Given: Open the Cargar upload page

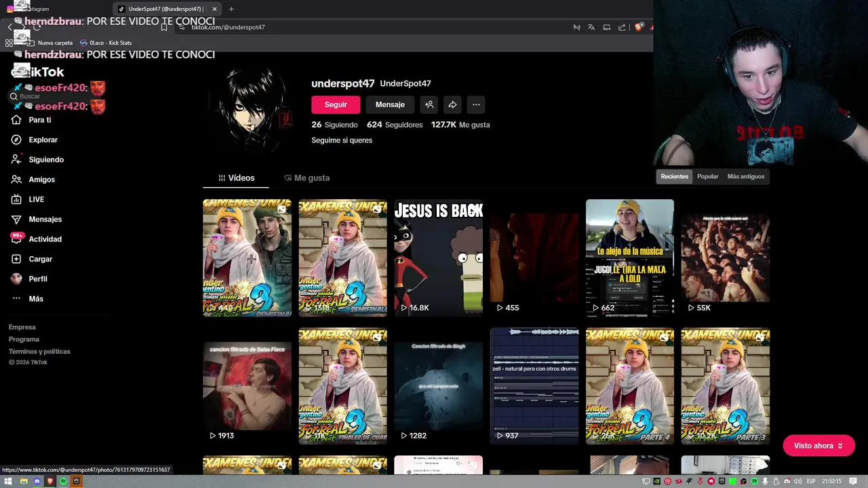Looking at the screenshot, I should pos(31,259).
